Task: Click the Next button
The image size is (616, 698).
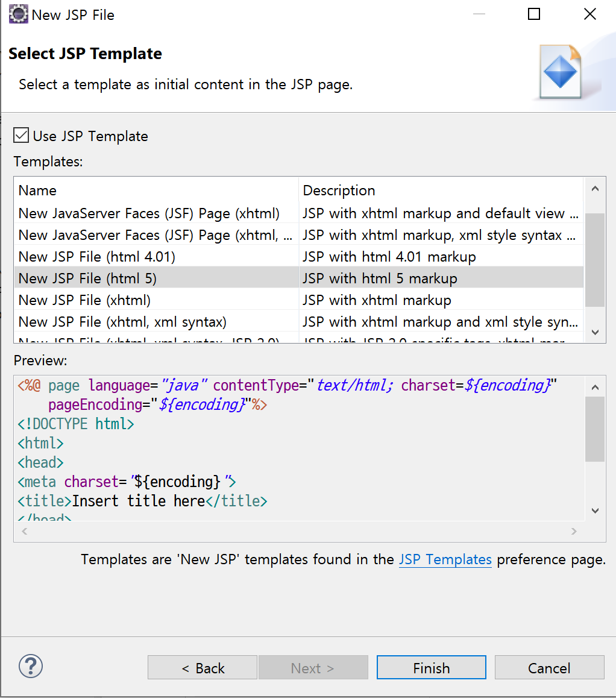Action: pos(313,667)
